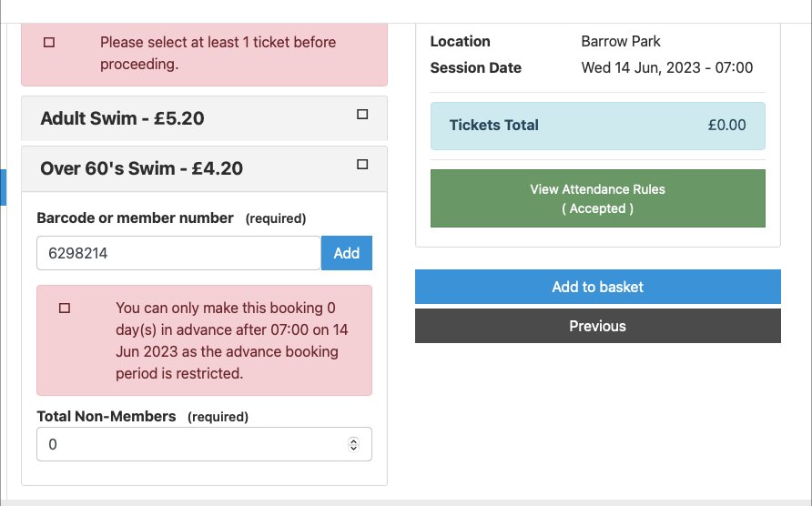
Task: Go back with the Previous button
Action: (x=597, y=327)
